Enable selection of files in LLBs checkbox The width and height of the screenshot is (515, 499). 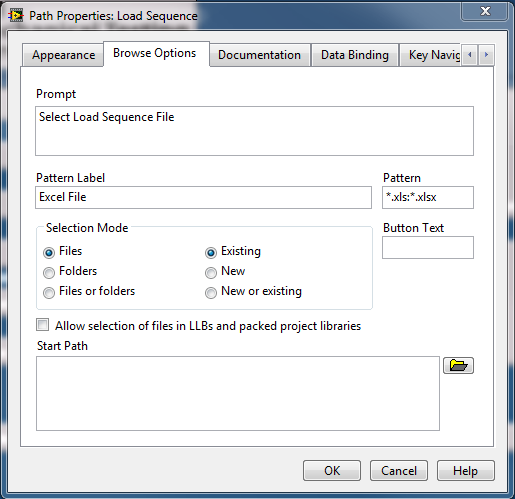point(43,325)
